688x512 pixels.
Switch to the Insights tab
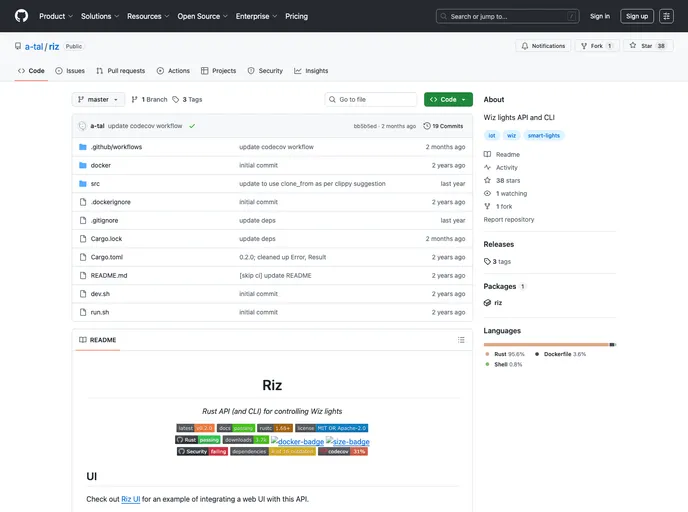(311, 71)
